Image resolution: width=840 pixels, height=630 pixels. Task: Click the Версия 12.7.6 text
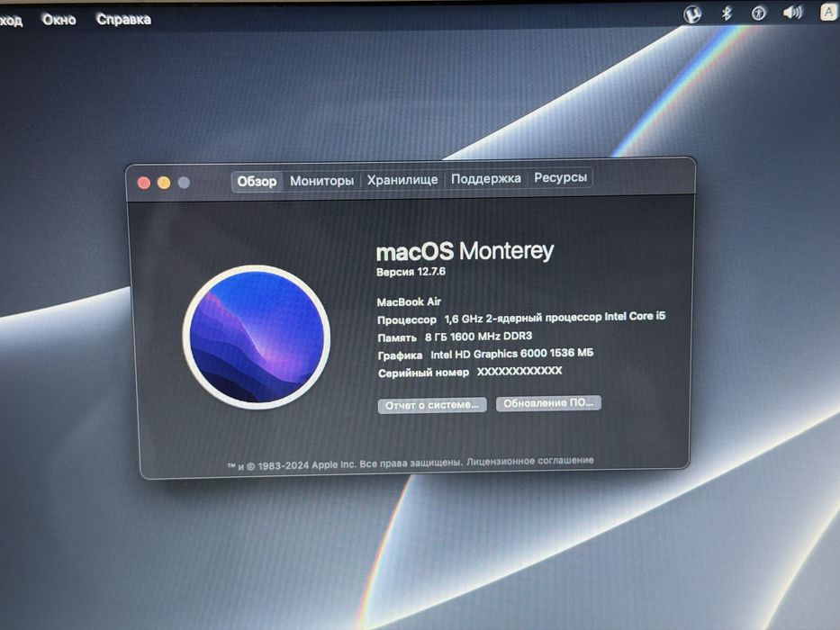pos(411,272)
